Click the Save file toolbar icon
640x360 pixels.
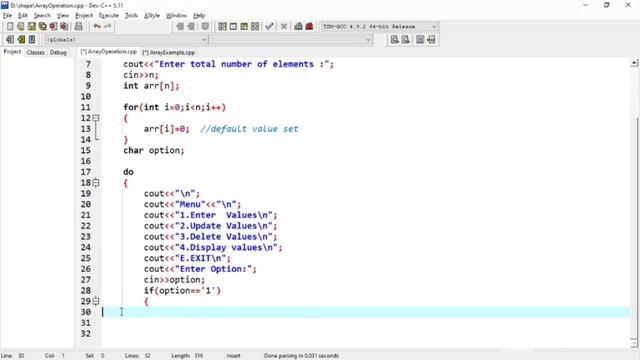(x=31, y=27)
